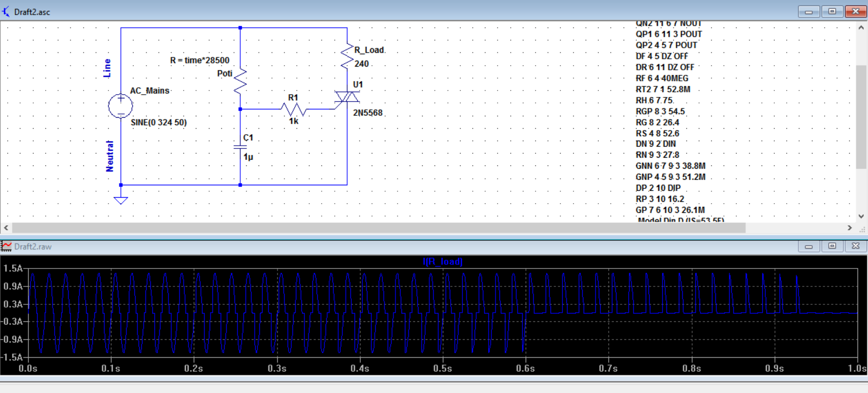This screenshot has width=868, height=393.
Task: Click the RG 8 2 26.4 line
Action: [x=657, y=122]
